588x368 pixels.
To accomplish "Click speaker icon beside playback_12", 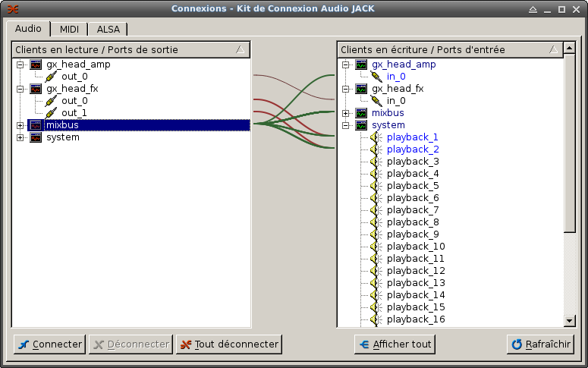I will 376,271.
